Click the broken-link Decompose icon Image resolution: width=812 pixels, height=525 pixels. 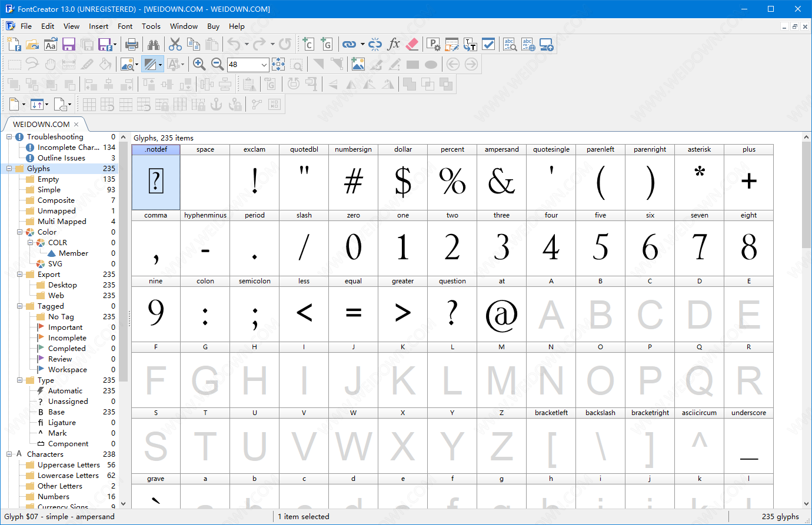pyautogui.click(x=375, y=44)
